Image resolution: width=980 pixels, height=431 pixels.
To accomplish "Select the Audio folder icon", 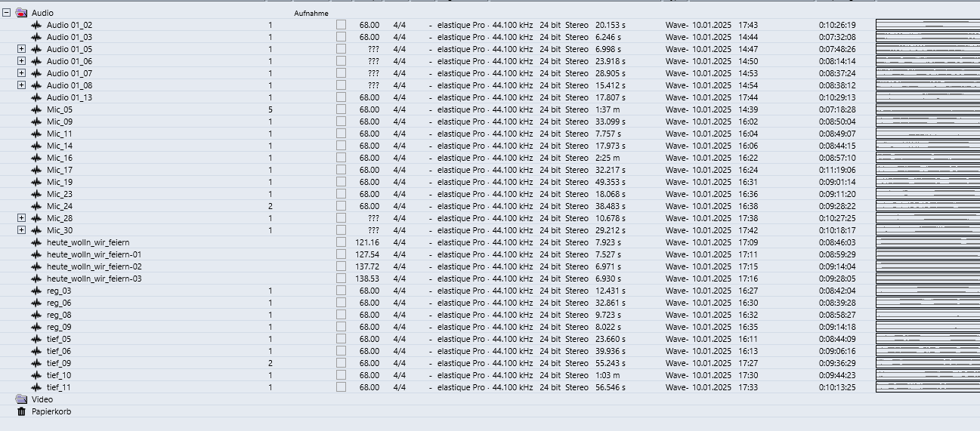I will click(21, 13).
